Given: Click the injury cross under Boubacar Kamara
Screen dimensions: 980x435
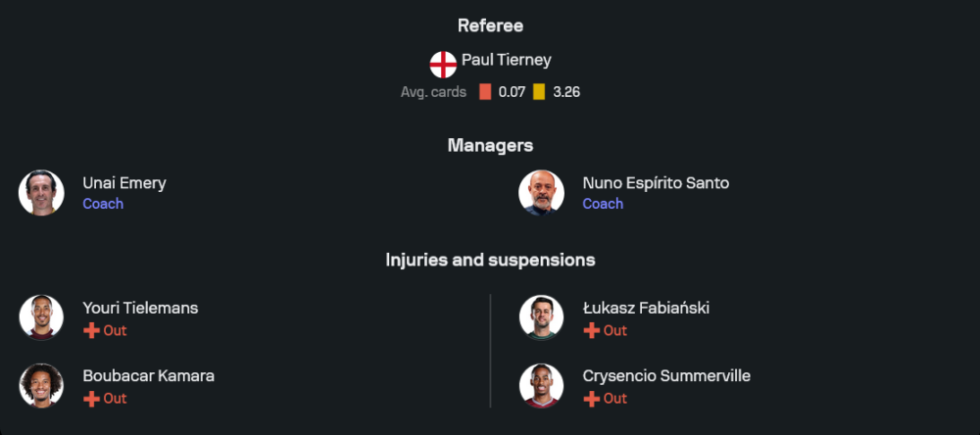Looking at the screenshot, I should 91,399.
